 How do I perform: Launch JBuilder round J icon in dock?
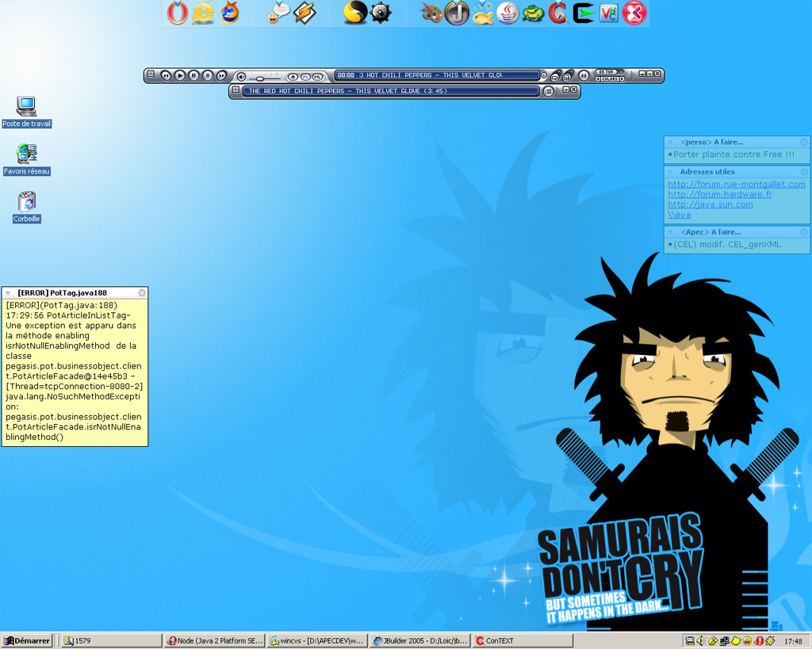(457, 13)
